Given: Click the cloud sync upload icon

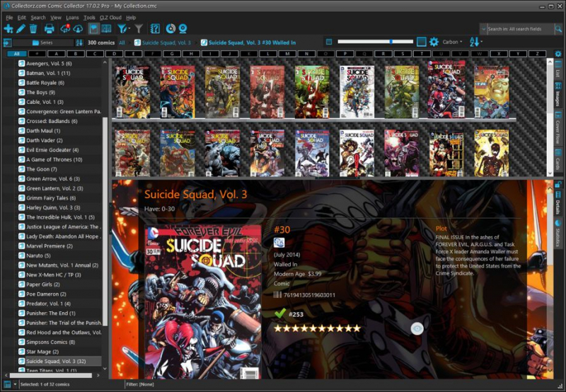Looking at the screenshot, I should [x=64, y=28].
